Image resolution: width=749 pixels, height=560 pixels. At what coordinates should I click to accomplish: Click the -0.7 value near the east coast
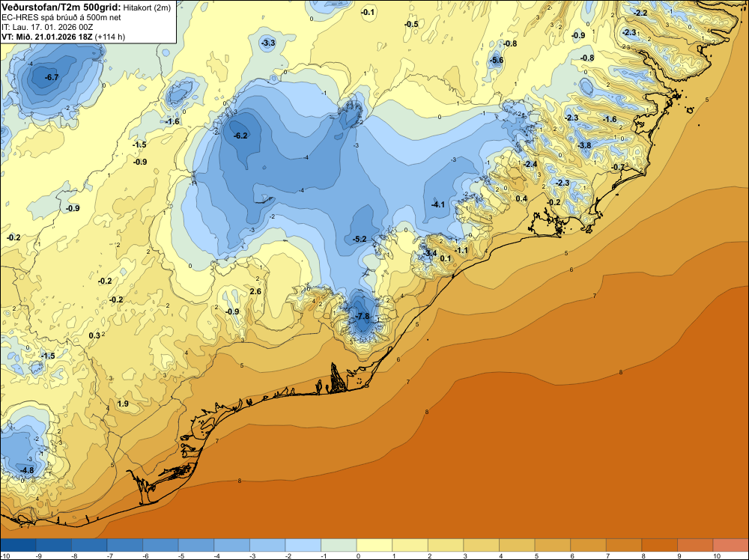tap(618, 167)
